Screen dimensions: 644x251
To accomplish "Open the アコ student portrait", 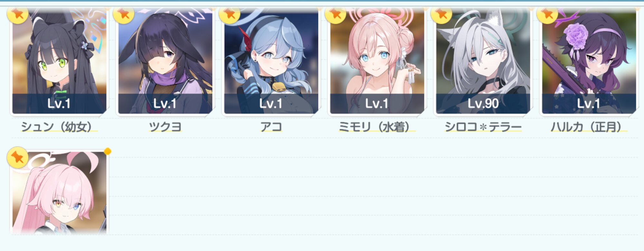I will (x=271, y=61).
